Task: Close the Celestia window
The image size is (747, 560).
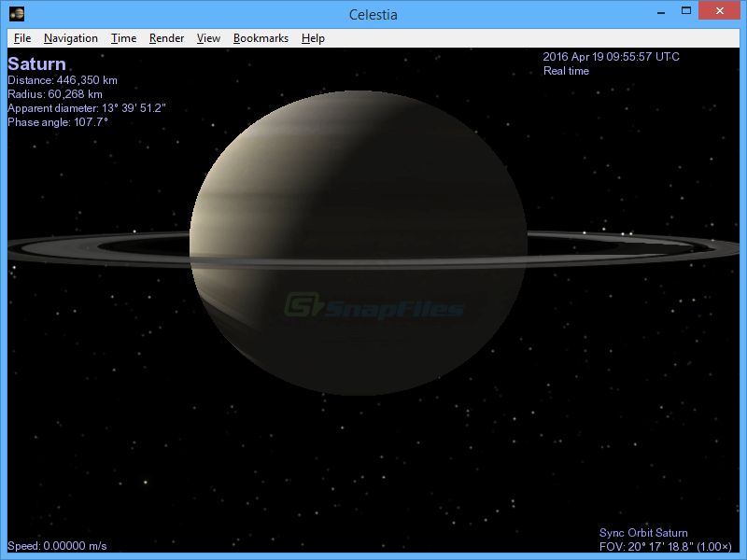Action: tap(719, 11)
